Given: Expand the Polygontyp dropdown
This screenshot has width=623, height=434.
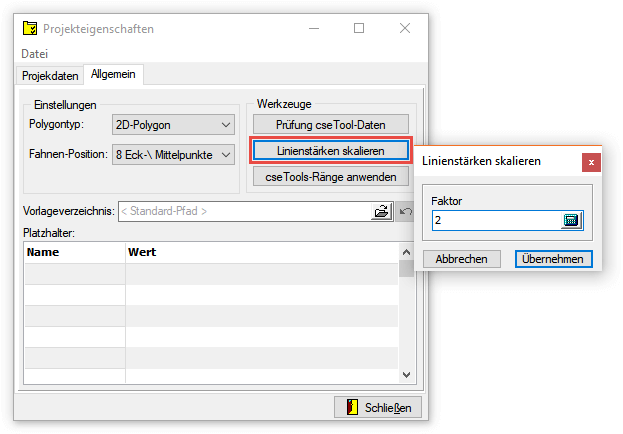Looking at the screenshot, I should point(224,125).
